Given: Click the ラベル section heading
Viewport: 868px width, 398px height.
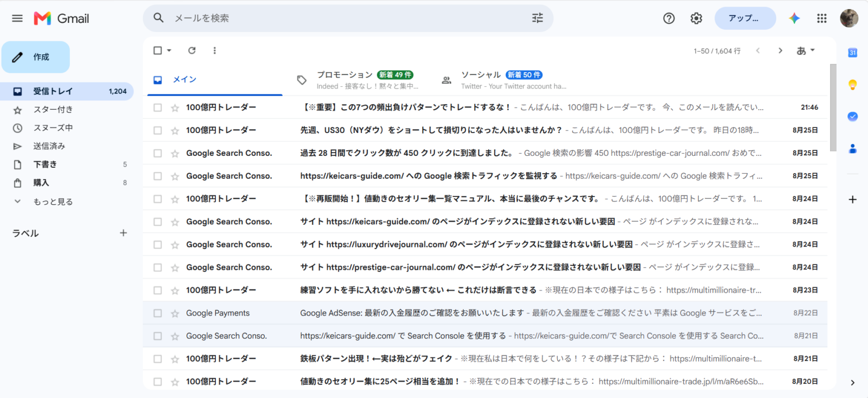Looking at the screenshot, I should point(25,233).
